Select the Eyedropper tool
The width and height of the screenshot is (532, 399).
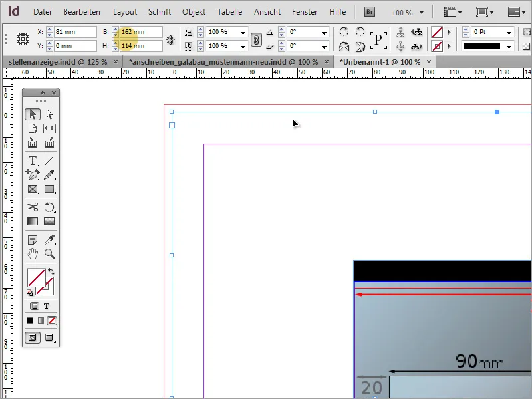[49, 240]
